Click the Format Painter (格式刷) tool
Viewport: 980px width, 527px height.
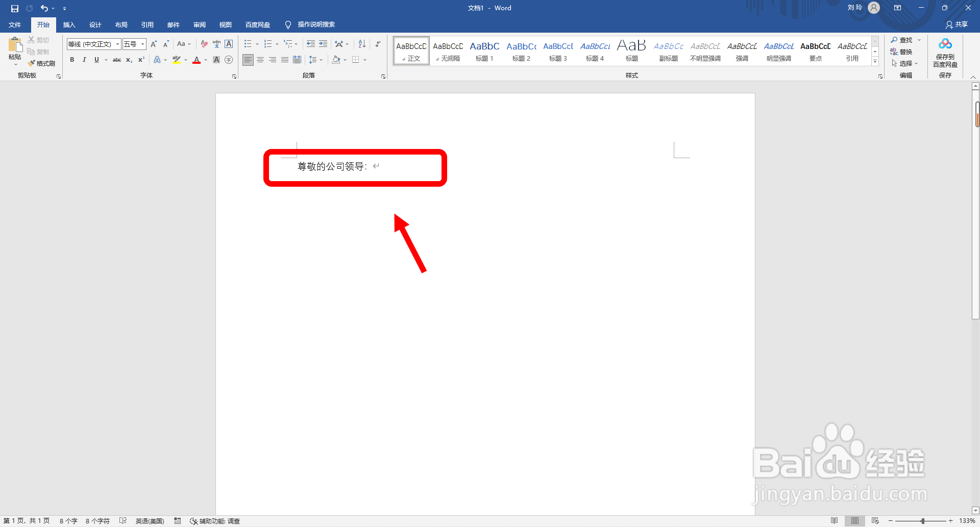pos(42,63)
